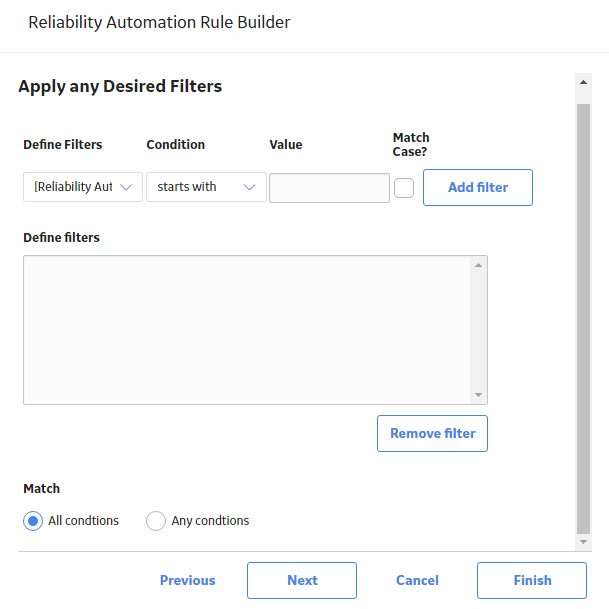Click Finish to complete the rule
609x609 pixels.
pyautogui.click(x=532, y=580)
